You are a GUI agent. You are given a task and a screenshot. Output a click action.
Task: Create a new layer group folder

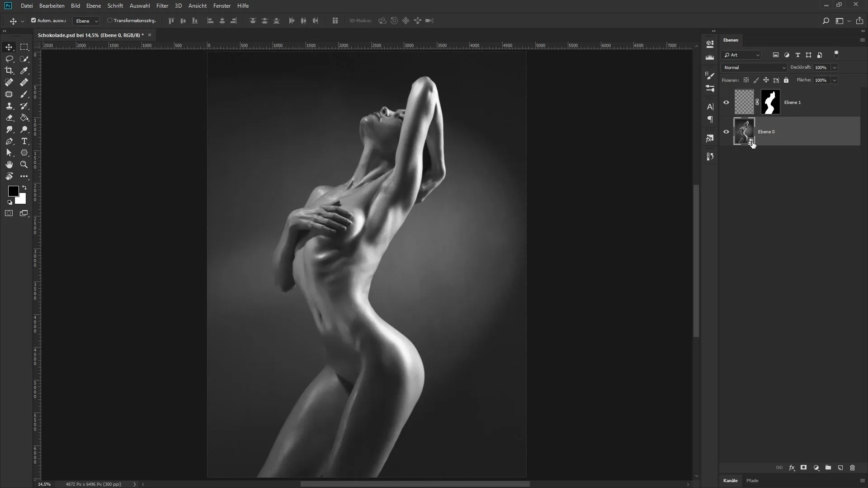(828, 468)
